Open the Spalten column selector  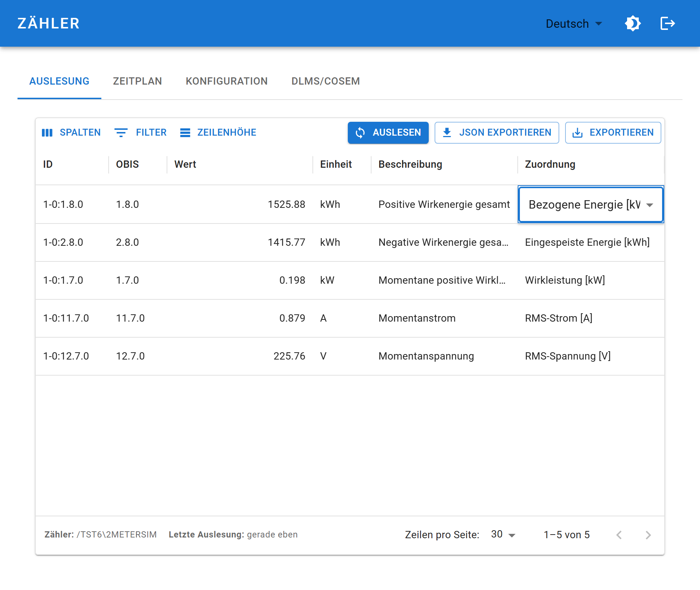(71, 132)
